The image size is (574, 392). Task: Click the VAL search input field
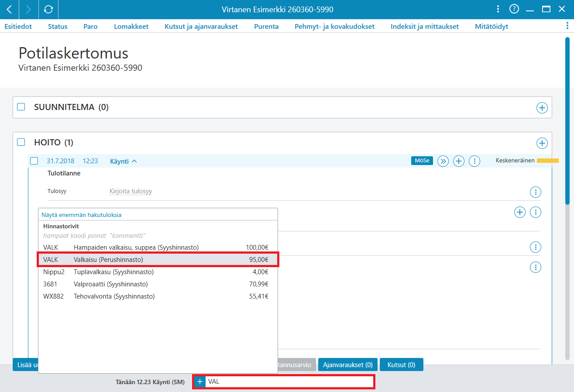[x=289, y=382]
